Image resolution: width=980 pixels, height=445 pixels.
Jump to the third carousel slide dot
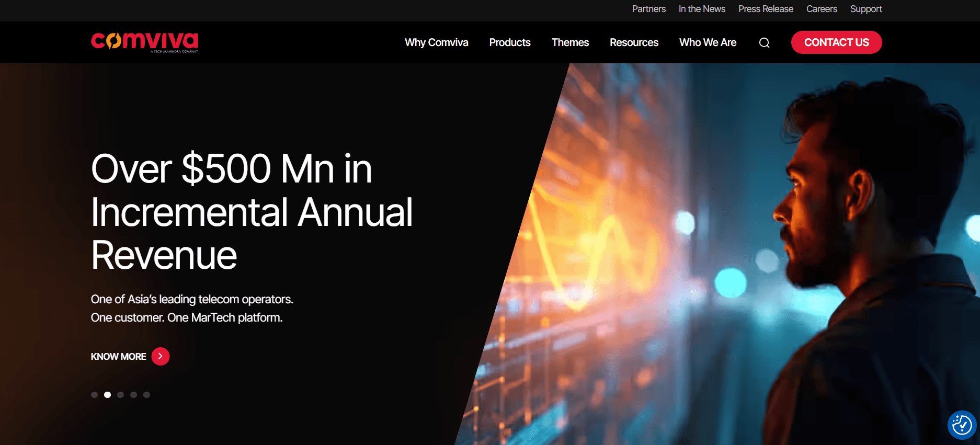(x=120, y=395)
